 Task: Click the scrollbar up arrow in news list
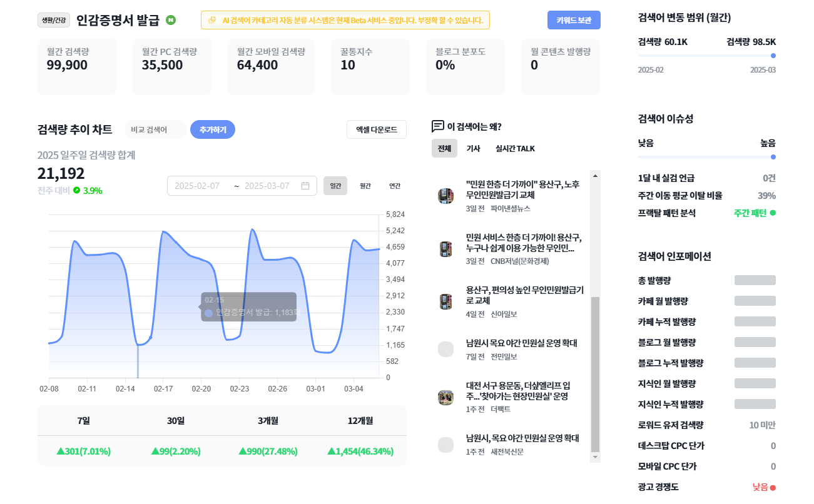595,175
